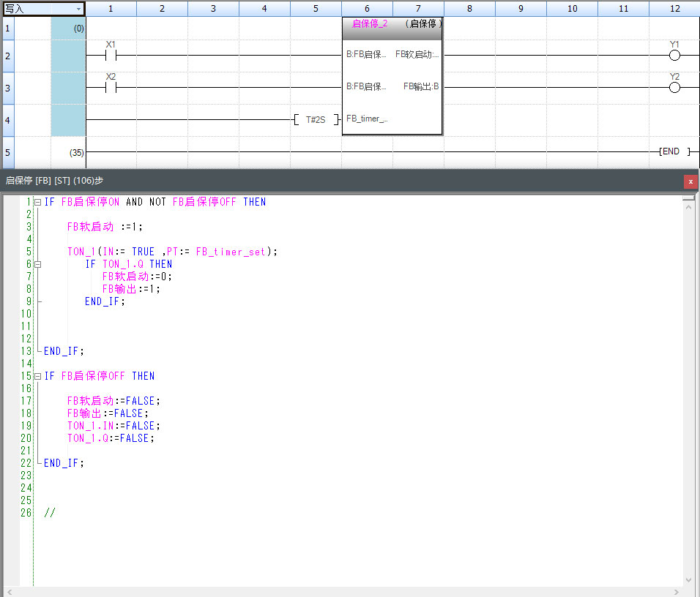Click the FB_timer_ input pin label
Image resolution: width=700 pixels, height=597 pixels.
tap(367, 119)
